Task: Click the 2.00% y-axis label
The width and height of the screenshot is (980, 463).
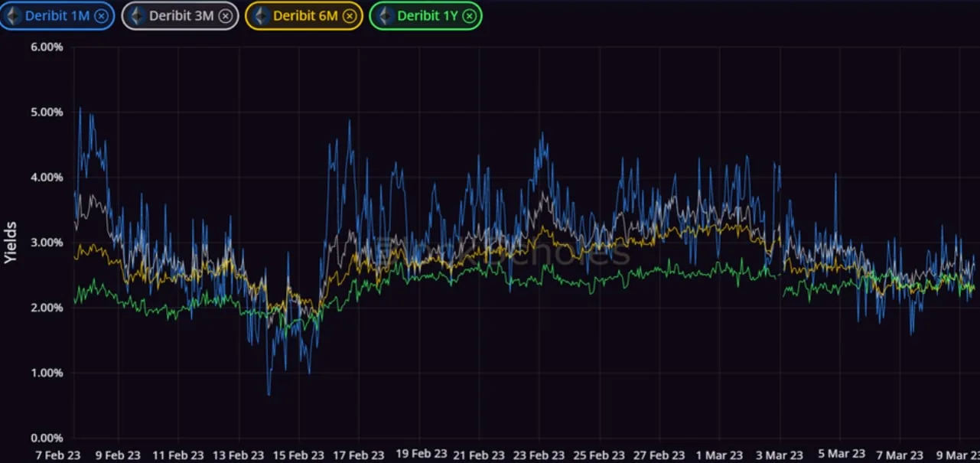Action: (x=47, y=308)
